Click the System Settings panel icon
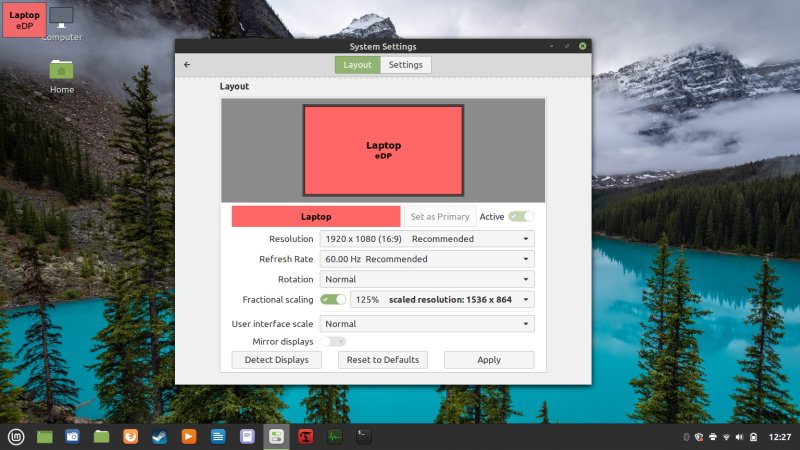This screenshot has width=800, height=450. pos(276,437)
